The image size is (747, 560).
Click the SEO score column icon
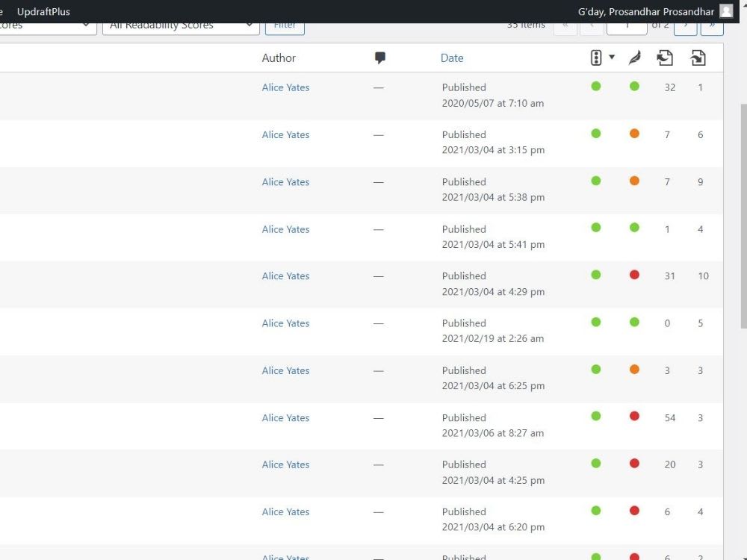[596, 57]
